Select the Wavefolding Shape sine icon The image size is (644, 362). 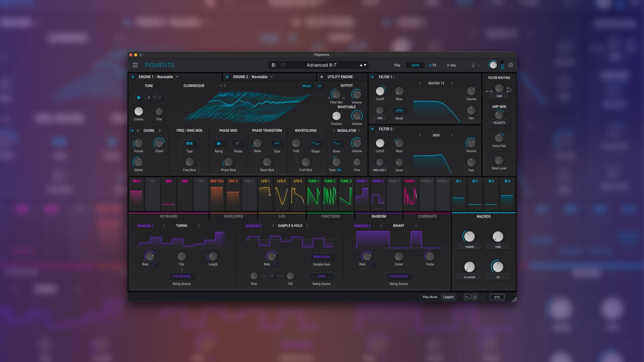pyautogui.click(x=315, y=143)
